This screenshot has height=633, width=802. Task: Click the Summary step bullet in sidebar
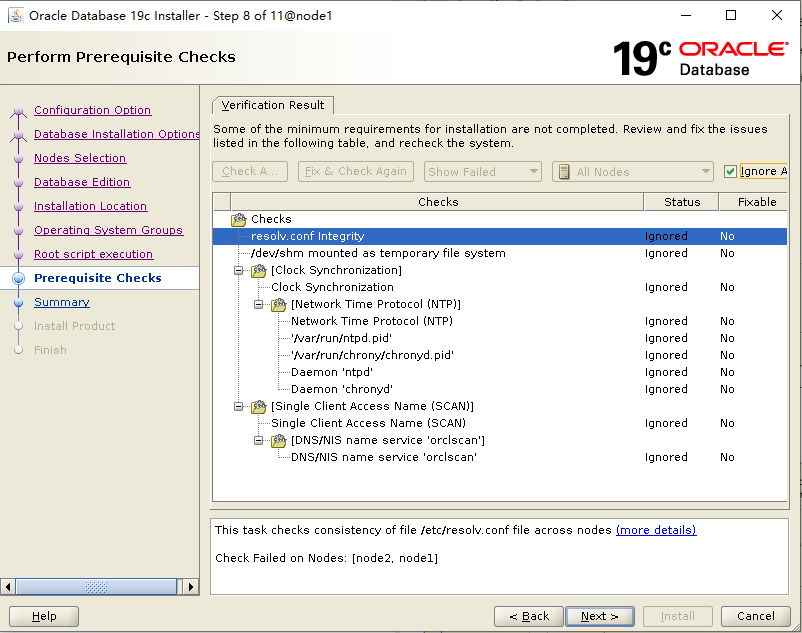[18, 302]
